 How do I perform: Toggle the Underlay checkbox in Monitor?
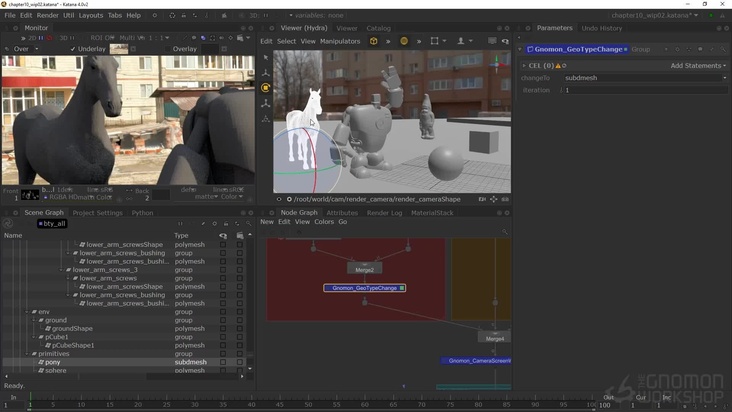coord(72,49)
